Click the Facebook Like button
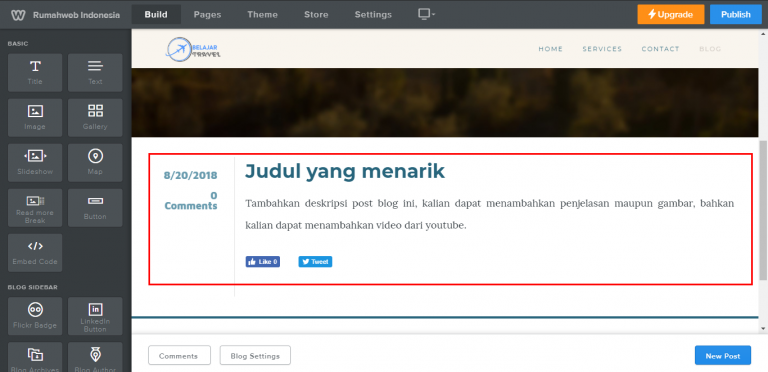The image size is (768, 372). coord(263,262)
